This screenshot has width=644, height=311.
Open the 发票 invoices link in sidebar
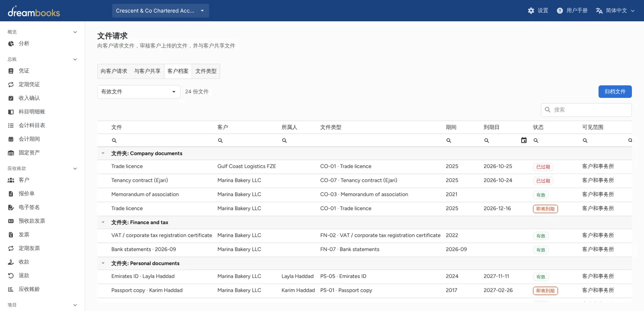click(24, 235)
